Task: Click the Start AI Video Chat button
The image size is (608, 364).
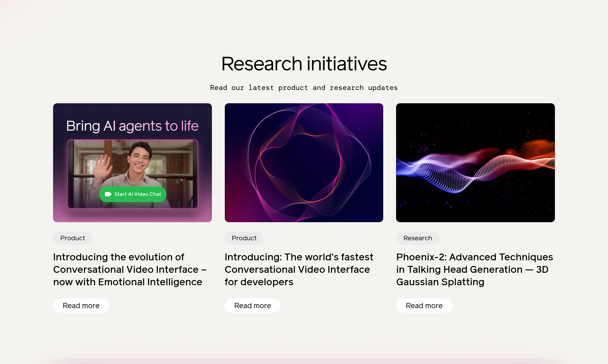Action: click(132, 194)
